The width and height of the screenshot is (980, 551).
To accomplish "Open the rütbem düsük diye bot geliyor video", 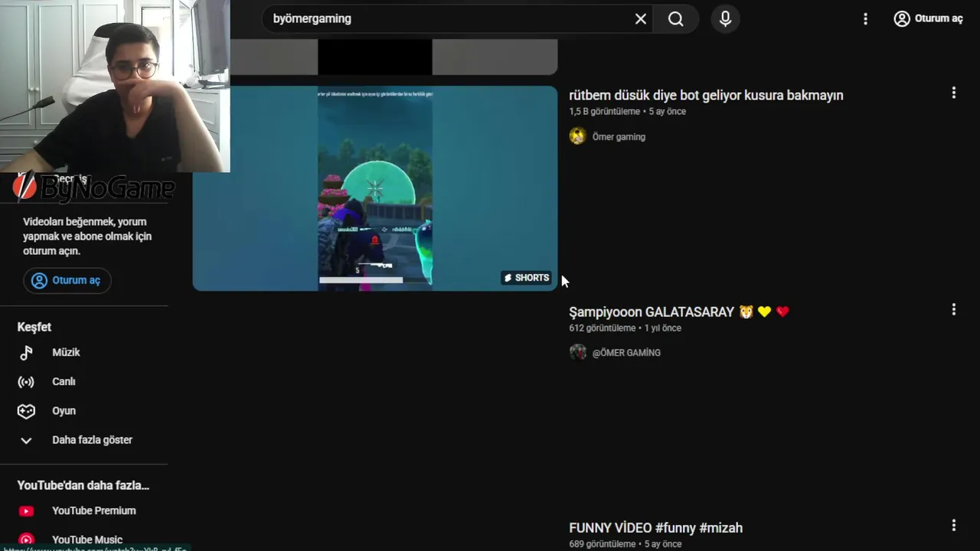I will (x=706, y=95).
